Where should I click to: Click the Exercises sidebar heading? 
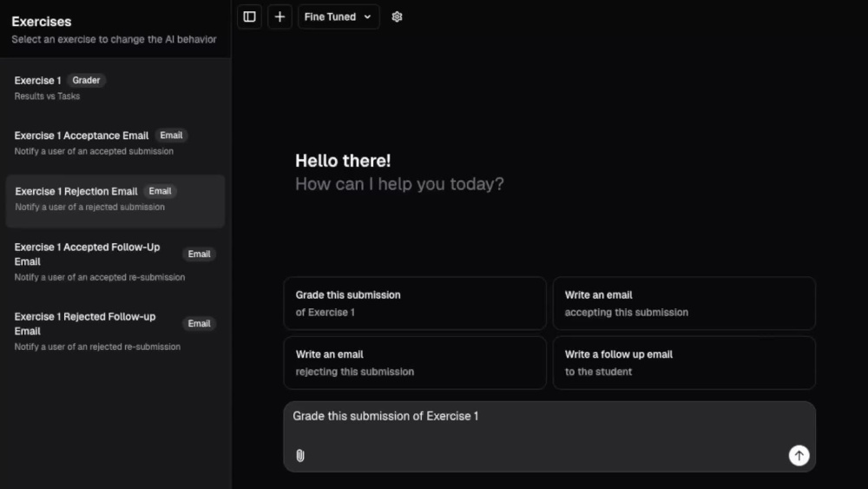tap(42, 22)
